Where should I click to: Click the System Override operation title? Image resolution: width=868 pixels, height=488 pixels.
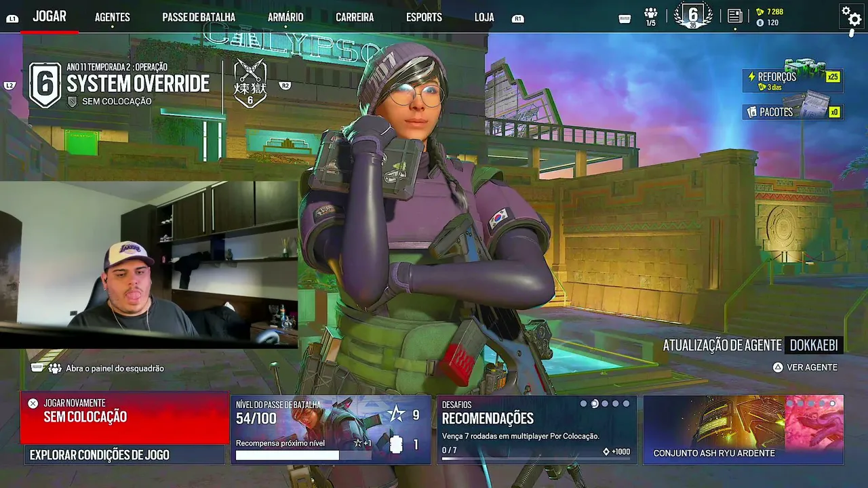138,84
